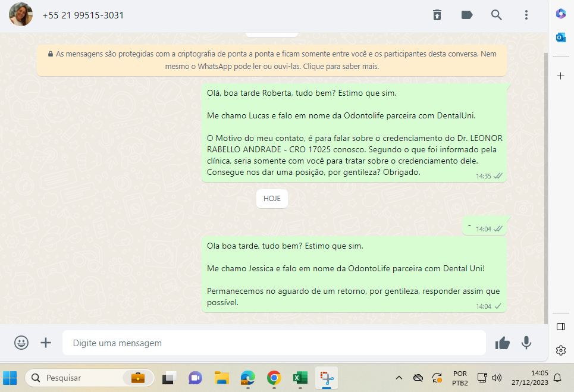
Task: Open the POR PTB2 keyboard language switcher
Action: pyautogui.click(x=460, y=378)
